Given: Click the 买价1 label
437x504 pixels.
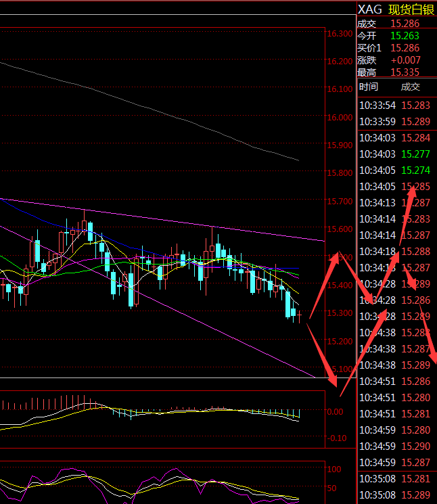Looking at the screenshot, I should (x=369, y=48).
